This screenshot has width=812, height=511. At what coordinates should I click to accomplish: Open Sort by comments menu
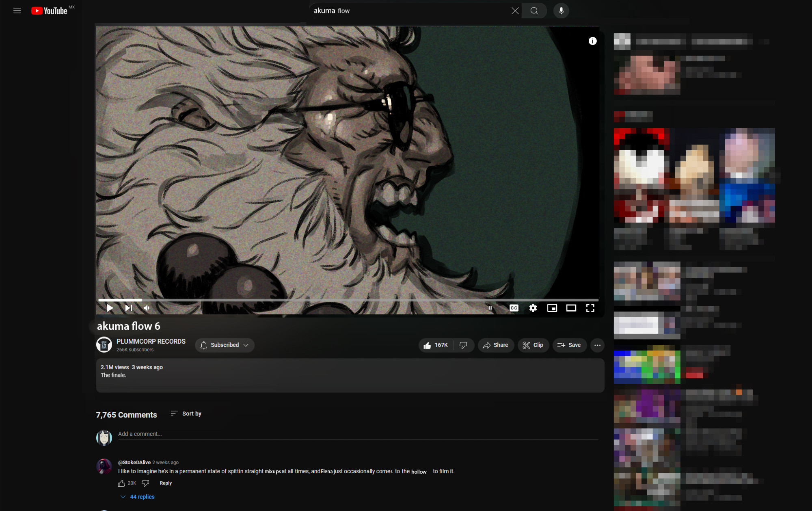pos(186,414)
